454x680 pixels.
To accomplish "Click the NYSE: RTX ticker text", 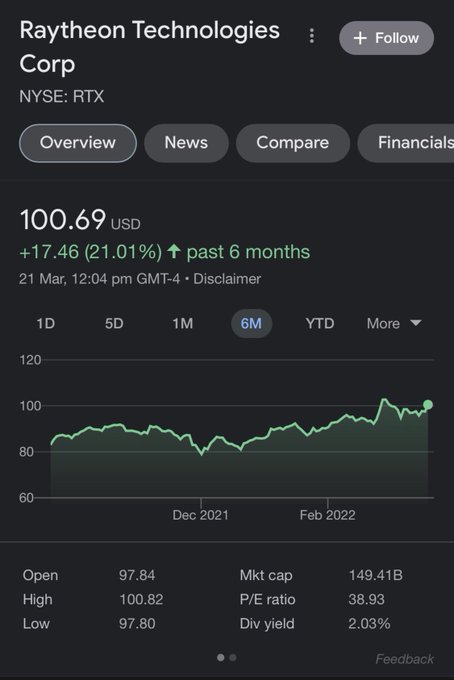I will point(62,96).
